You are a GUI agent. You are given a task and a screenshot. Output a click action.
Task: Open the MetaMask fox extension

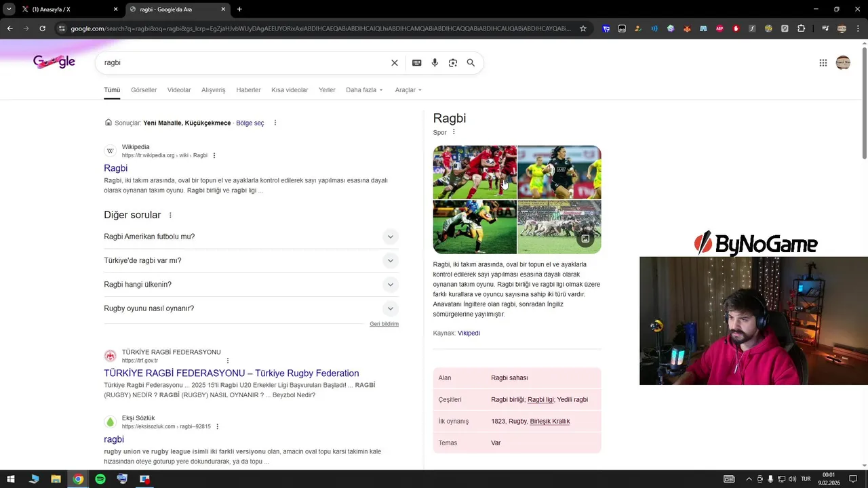pyautogui.click(x=687, y=28)
